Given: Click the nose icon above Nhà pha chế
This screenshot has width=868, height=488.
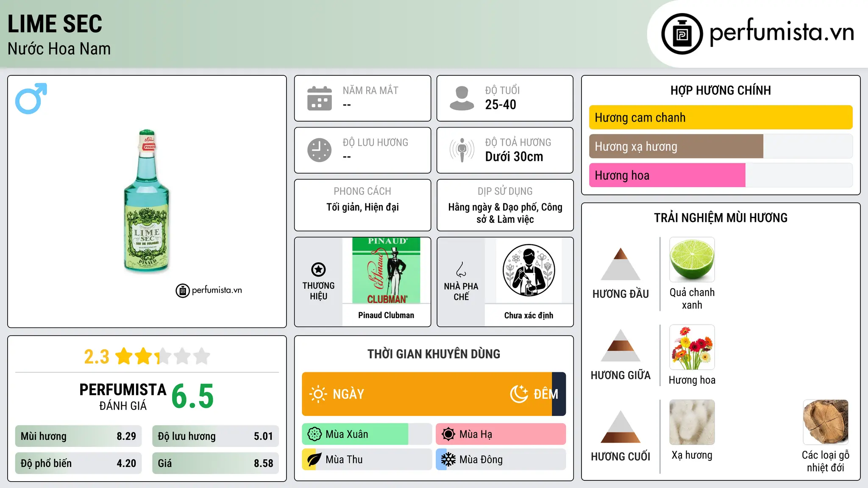Looking at the screenshot, I should pyautogui.click(x=461, y=269).
